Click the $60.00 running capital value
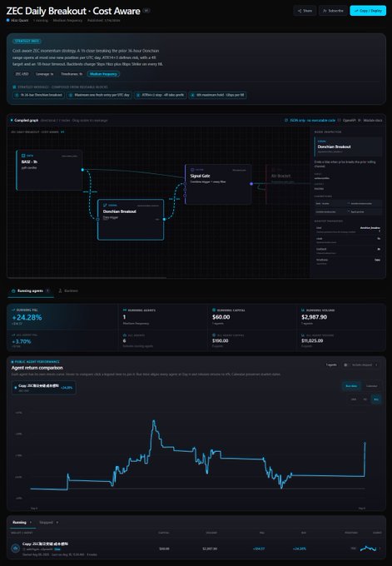The width and height of the screenshot is (392, 566). click(x=221, y=317)
